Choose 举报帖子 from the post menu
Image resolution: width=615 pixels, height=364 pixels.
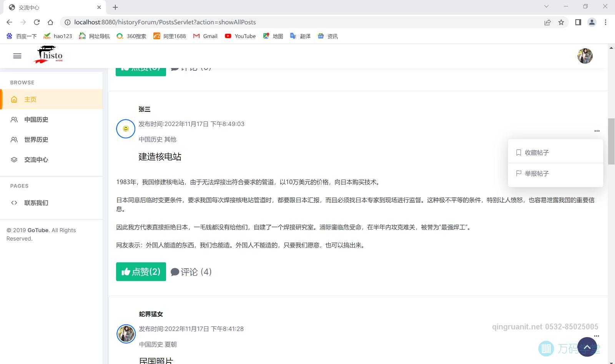(x=537, y=173)
